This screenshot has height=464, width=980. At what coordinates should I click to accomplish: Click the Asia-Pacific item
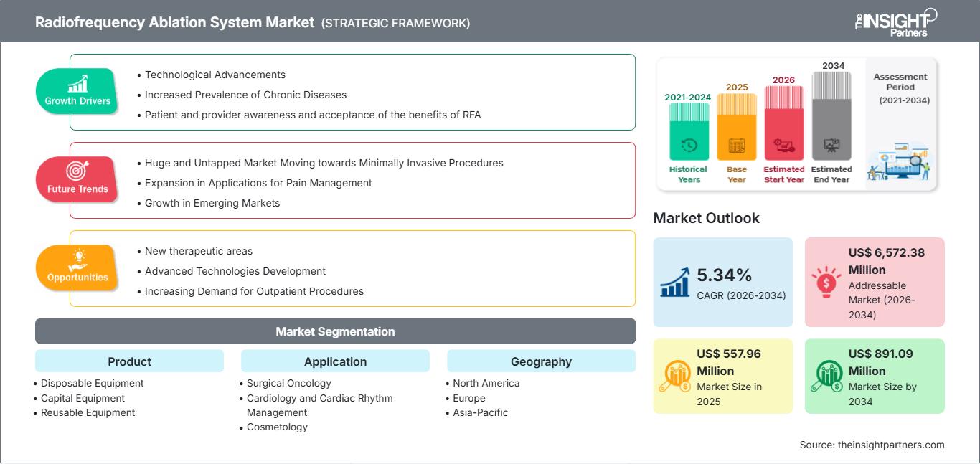[x=481, y=412]
